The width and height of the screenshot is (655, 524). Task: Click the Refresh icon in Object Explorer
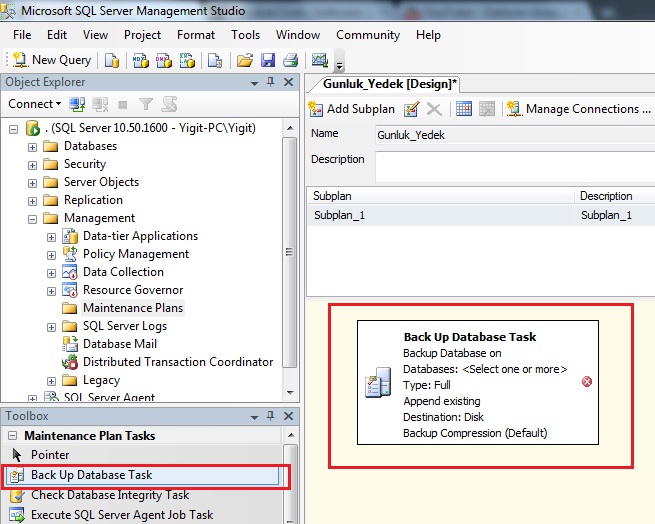coord(169,104)
